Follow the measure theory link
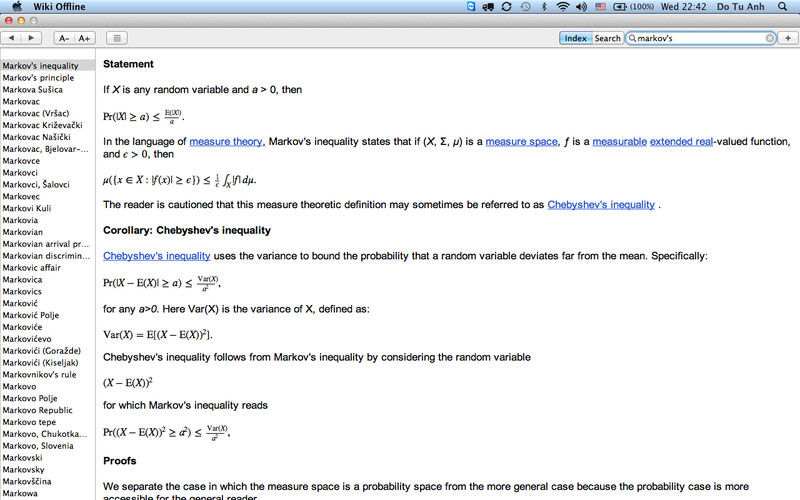The width and height of the screenshot is (800, 500). tap(226, 142)
